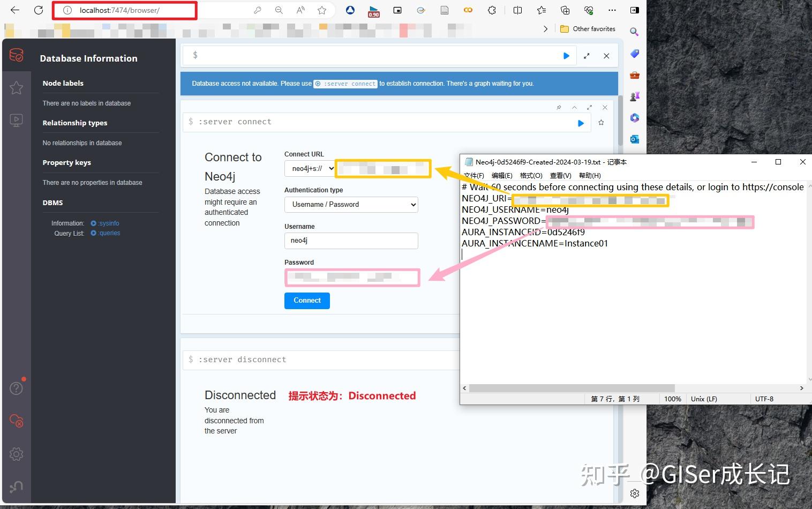Open the guides panel via the monitor-play icon

(16, 119)
